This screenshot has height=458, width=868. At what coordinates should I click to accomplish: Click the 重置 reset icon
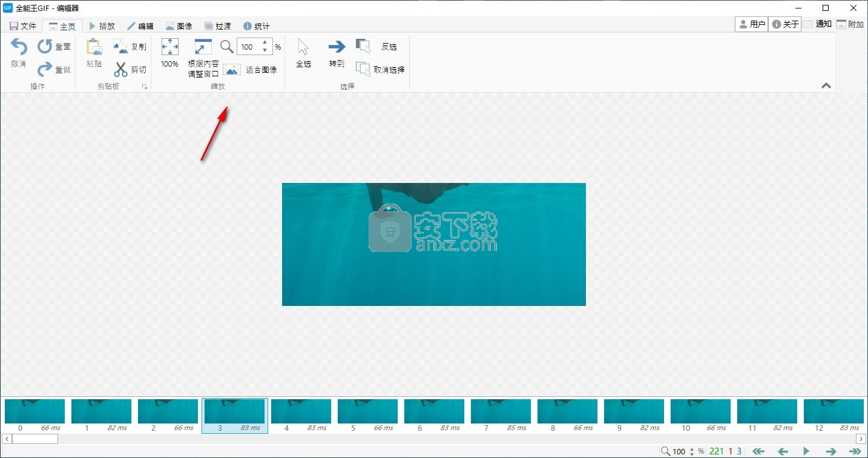pyautogui.click(x=45, y=47)
